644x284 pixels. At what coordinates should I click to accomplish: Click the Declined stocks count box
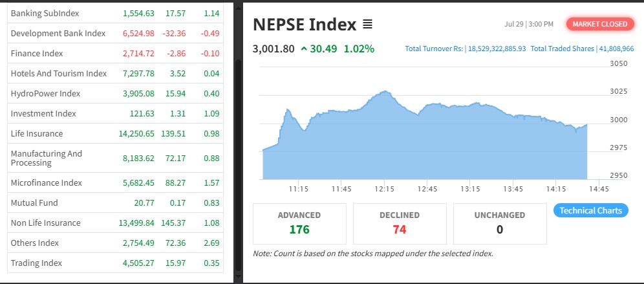(x=399, y=223)
